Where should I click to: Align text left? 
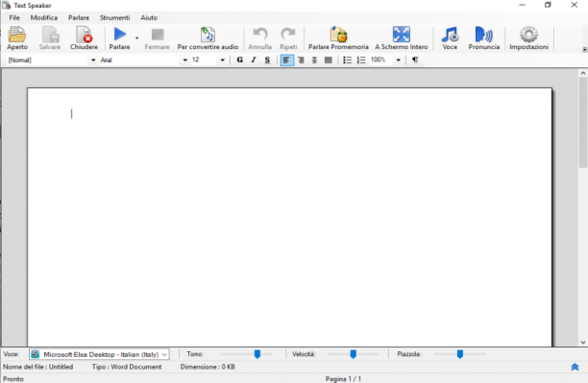pos(286,60)
